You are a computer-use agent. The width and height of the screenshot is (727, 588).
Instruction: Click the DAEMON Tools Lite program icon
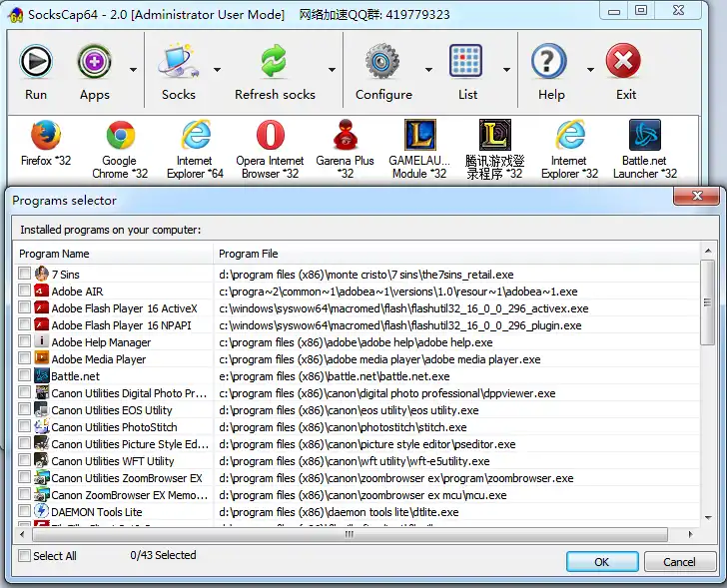pos(42,511)
